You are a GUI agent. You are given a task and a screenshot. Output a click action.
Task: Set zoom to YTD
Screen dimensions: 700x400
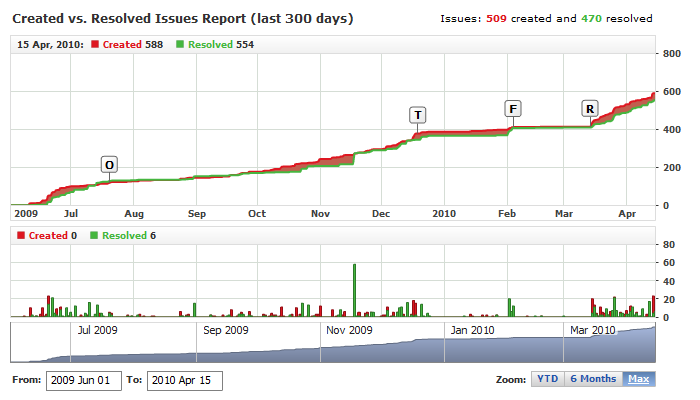547,379
